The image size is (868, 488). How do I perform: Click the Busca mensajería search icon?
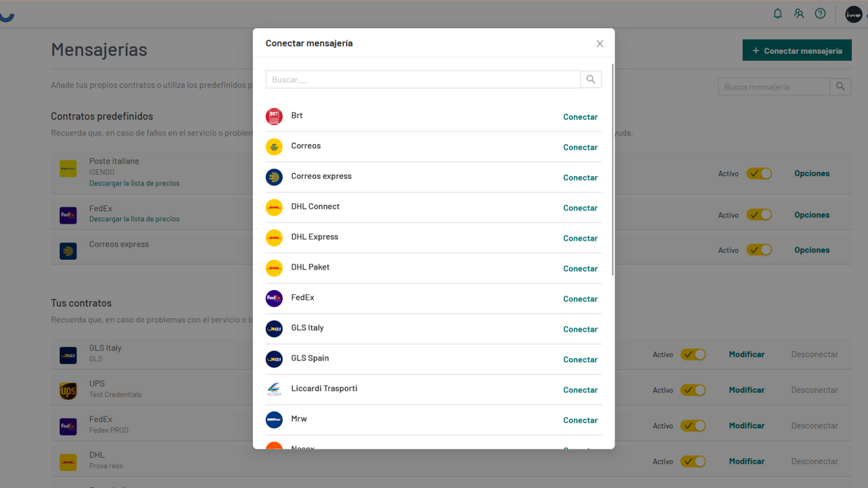point(840,87)
